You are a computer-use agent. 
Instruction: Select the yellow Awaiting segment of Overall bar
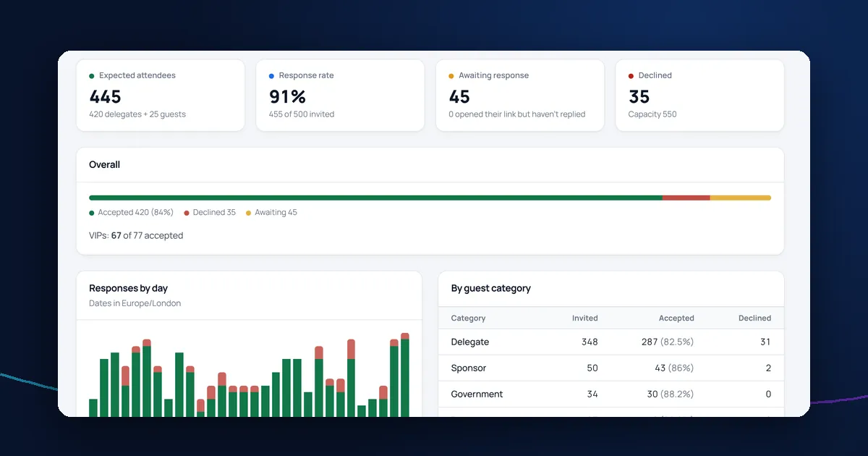tap(741, 198)
